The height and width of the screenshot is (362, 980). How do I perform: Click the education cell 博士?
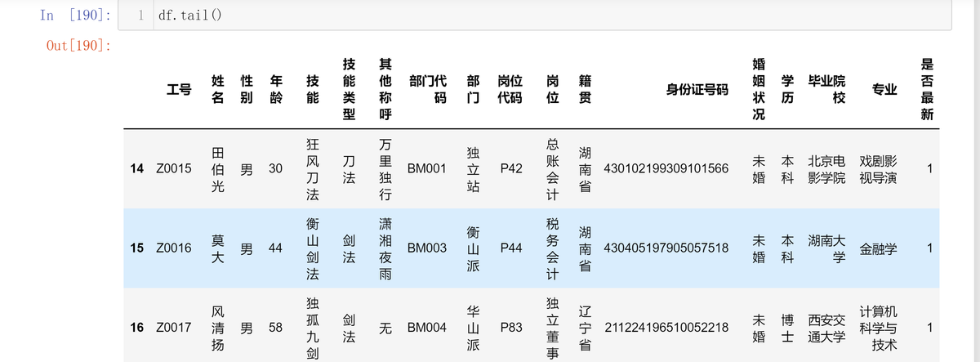click(787, 328)
